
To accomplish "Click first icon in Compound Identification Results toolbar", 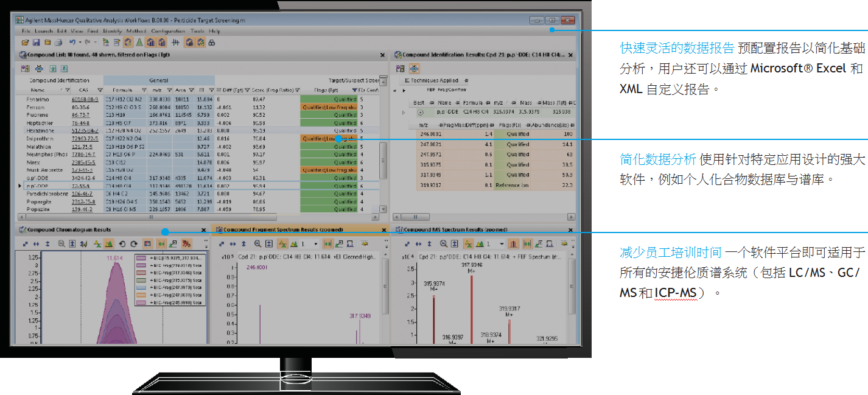I will [400, 69].
